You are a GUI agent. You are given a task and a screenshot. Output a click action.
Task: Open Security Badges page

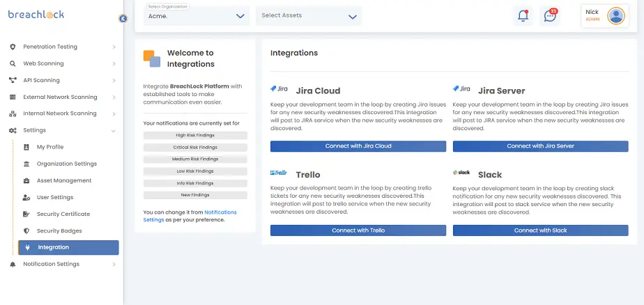click(x=59, y=230)
